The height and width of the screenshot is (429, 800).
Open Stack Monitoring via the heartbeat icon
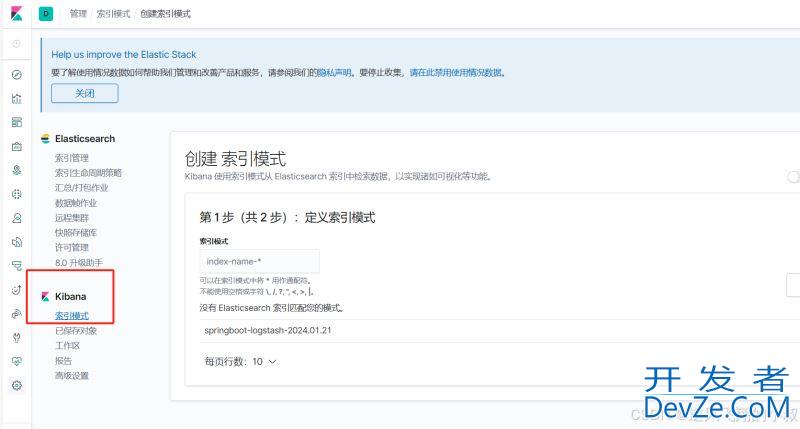tap(16, 361)
